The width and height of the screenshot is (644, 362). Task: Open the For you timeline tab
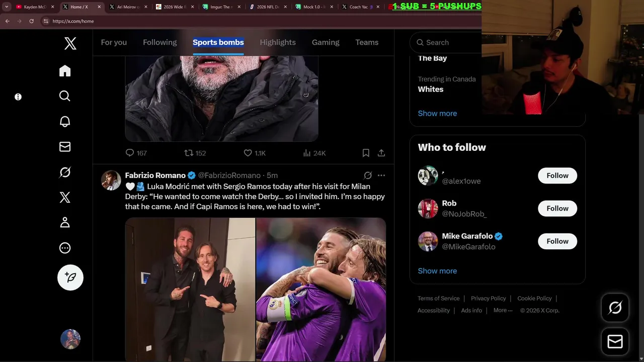coord(114,42)
